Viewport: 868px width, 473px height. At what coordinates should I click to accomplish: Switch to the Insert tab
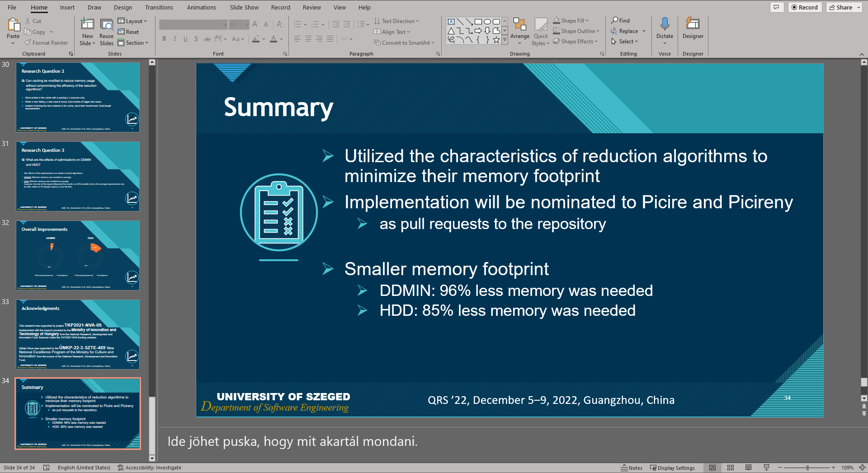pos(67,7)
